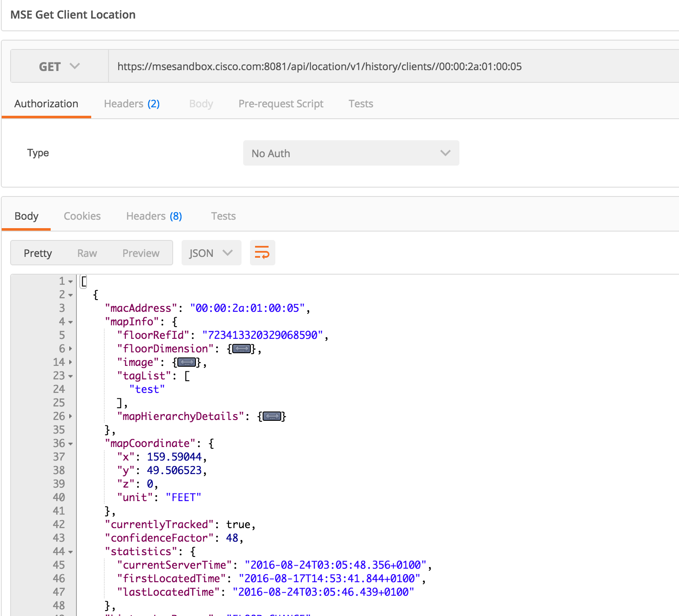Open the Pre-request Script tab
The height and width of the screenshot is (616, 679).
coord(281,104)
